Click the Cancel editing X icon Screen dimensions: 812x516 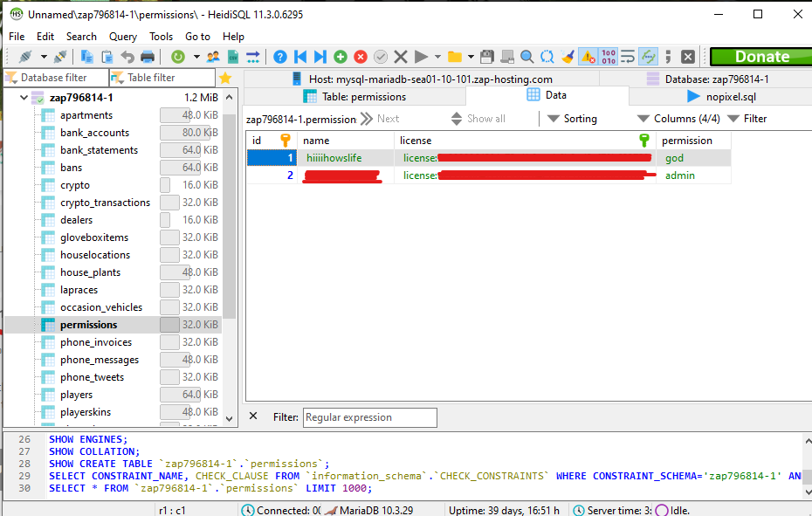[x=400, y=57]
